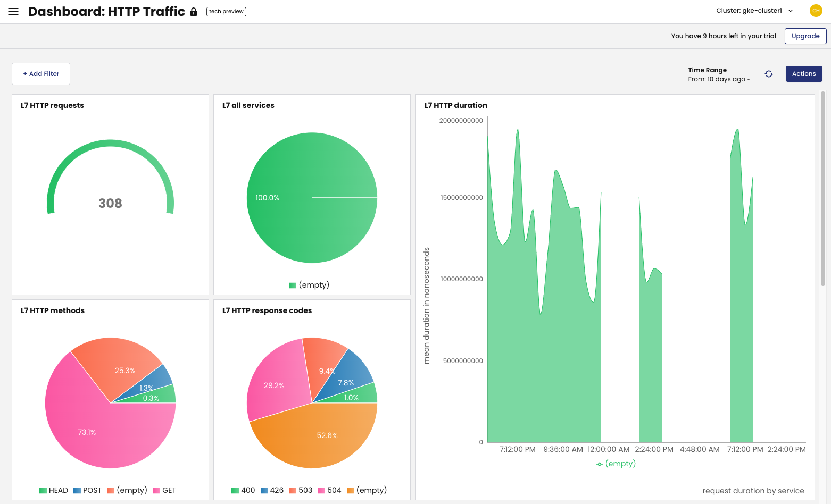Select the 73.1% GET slice in HTTP methods pie

point(87,432)
